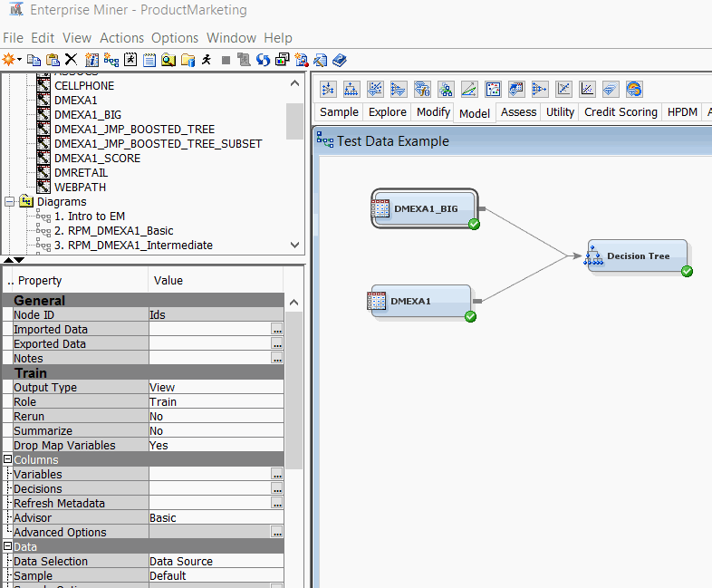This screenshot has height=588, width=712.
Task: Switch to the Assess tab
Action: click(x=519, y=112)
